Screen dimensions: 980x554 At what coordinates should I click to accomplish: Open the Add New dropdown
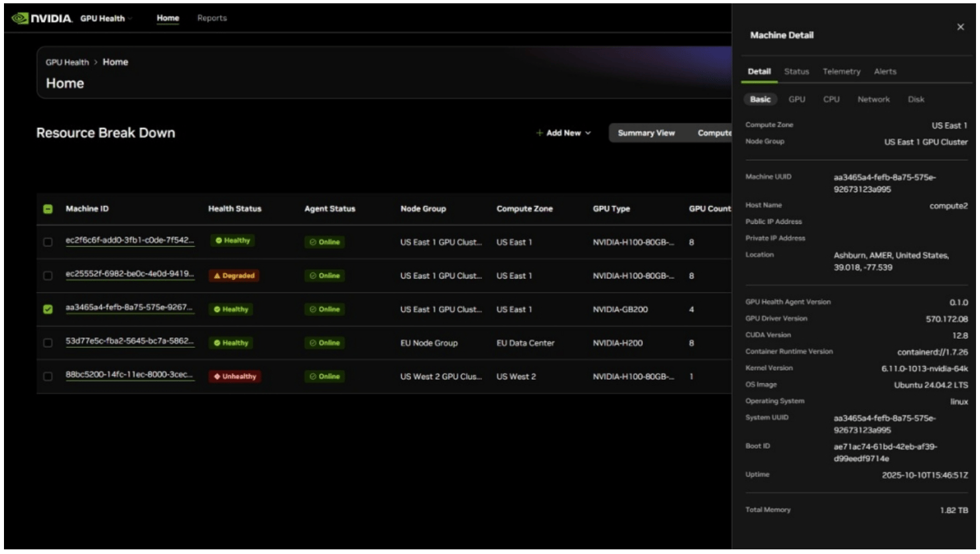pos(564,133)
